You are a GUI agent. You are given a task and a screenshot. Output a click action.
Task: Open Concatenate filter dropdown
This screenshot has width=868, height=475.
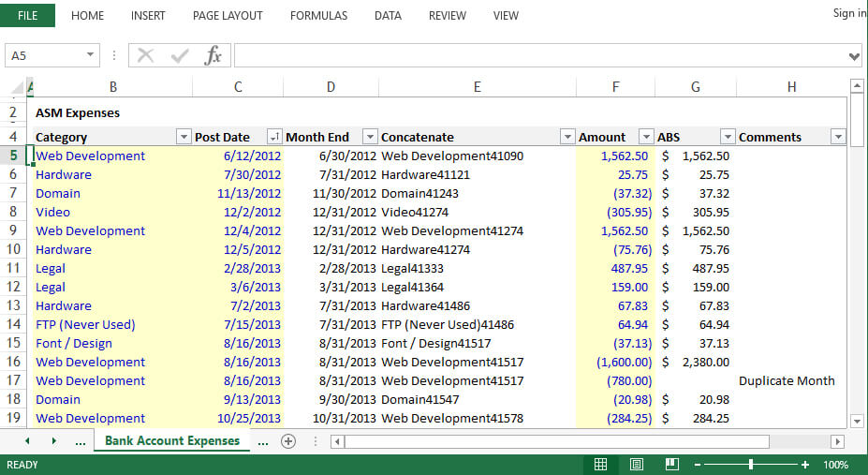(x=567, y=137)
